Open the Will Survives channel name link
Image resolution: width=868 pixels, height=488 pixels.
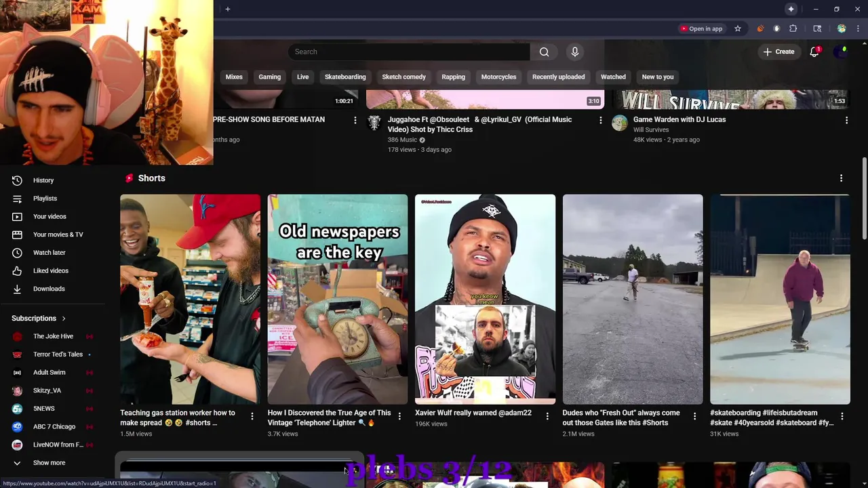coord(651,129)
